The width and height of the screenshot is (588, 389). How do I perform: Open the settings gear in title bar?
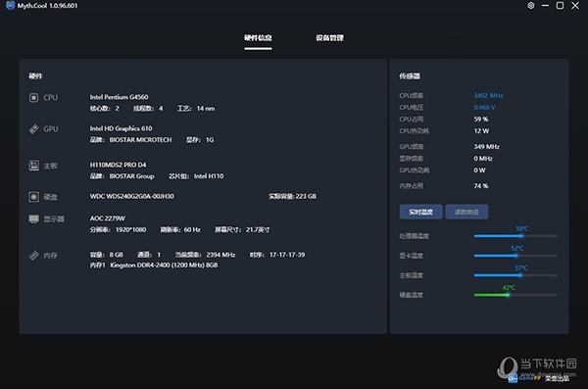530,6
